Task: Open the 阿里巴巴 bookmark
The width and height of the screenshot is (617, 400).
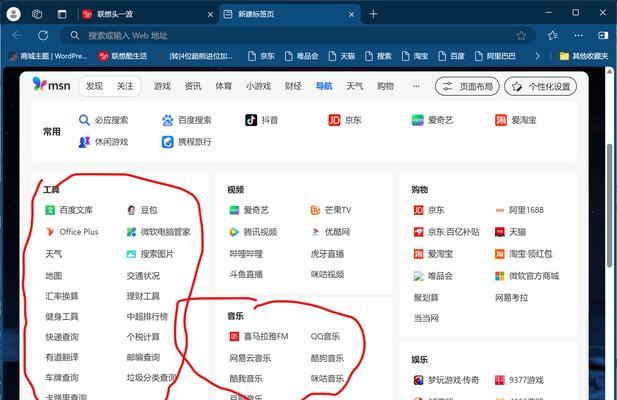Action: click(495, 56)
